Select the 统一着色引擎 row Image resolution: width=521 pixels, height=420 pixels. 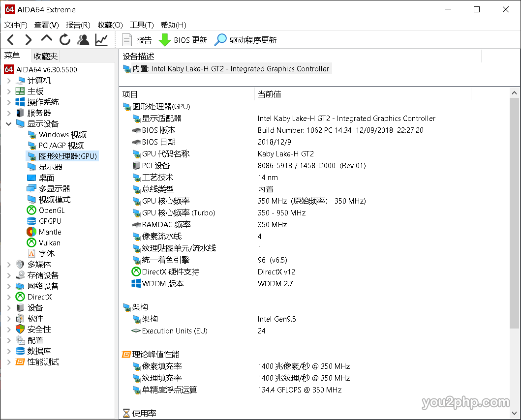coord(209,260)
